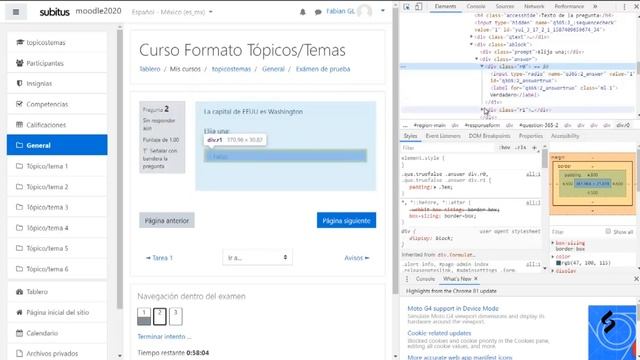Toggle the :hov element state button
Image resolution: width=640 pixels, height=360 pixels.
coord(505,147)
